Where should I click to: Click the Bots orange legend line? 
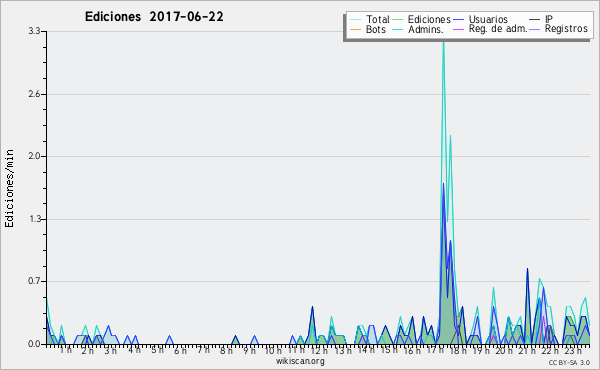355,29
